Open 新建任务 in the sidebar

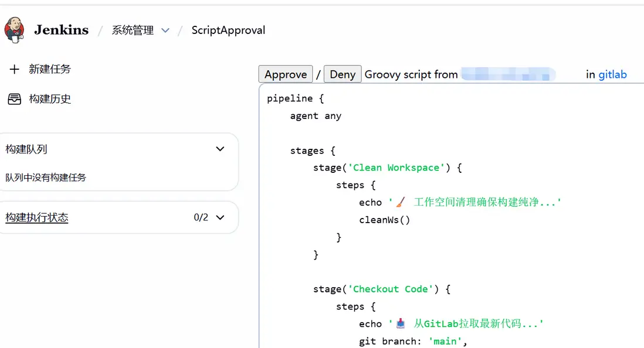50,69
